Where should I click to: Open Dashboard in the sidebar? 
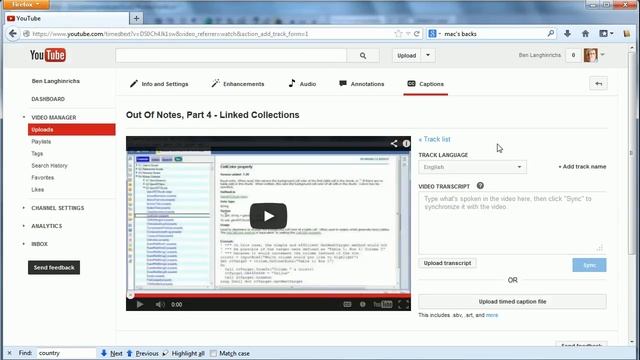pyautogui.click(x=48, y=99)
